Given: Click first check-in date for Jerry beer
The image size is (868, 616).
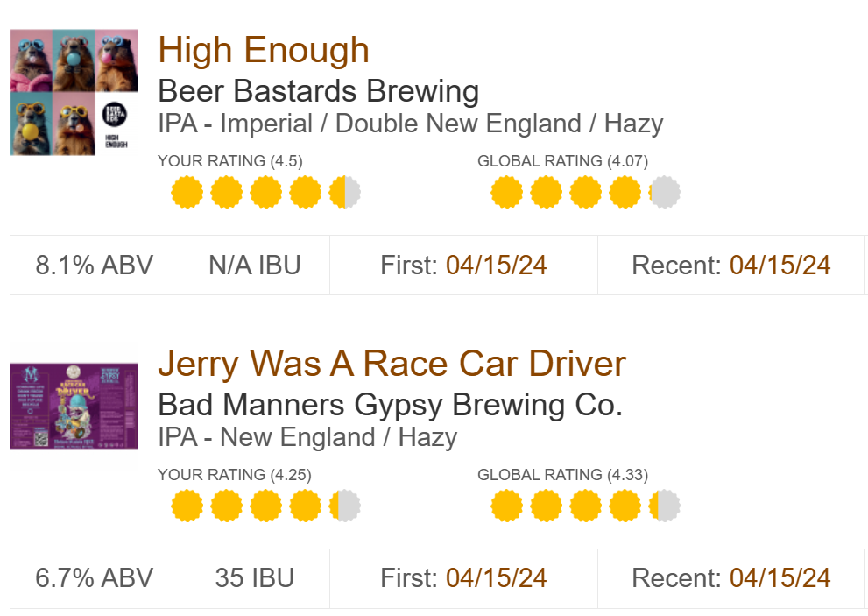Looking at the screenshot, I should tap(496, 578).
